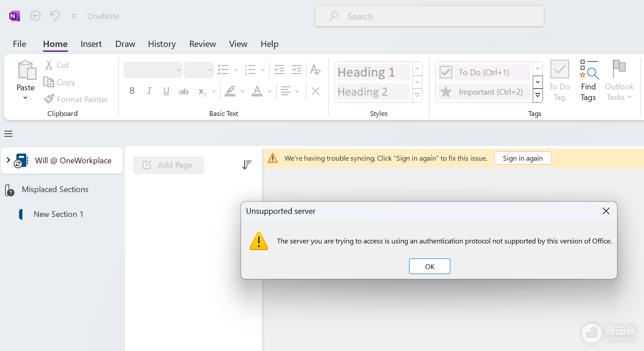Switch to the View tab
Viewport: 644px width, 351px height.
coord(238,44)
